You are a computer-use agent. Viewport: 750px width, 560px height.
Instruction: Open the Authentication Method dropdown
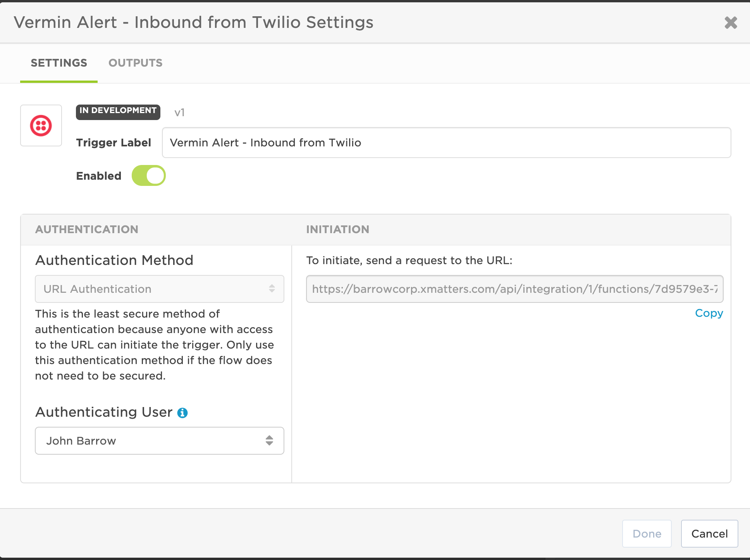pyautogui.click(x=159, y=289)
